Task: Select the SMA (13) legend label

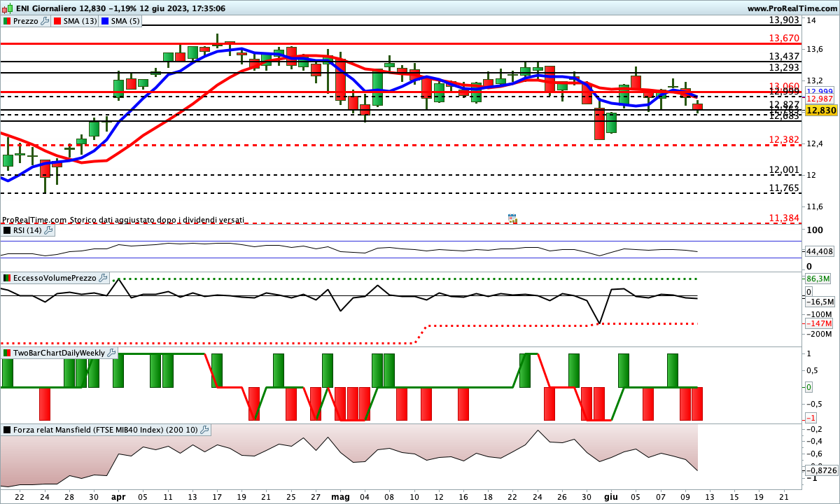Action: point(80,21)
